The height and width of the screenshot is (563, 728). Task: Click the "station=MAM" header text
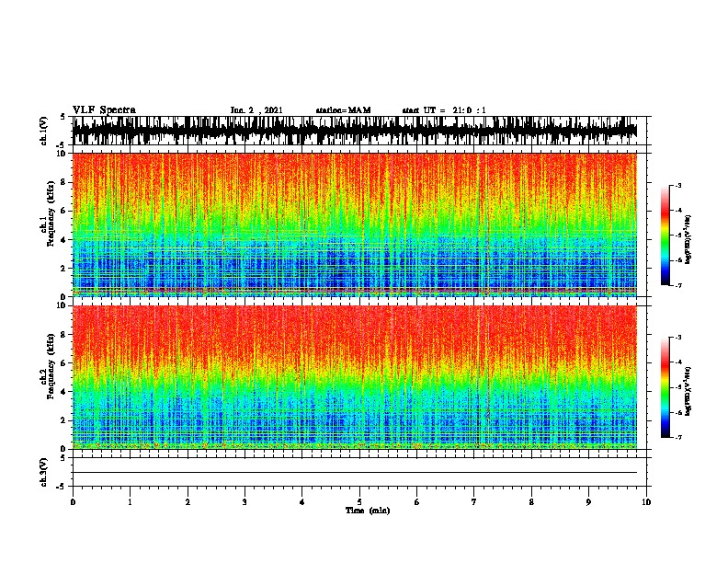coord(343,110)
